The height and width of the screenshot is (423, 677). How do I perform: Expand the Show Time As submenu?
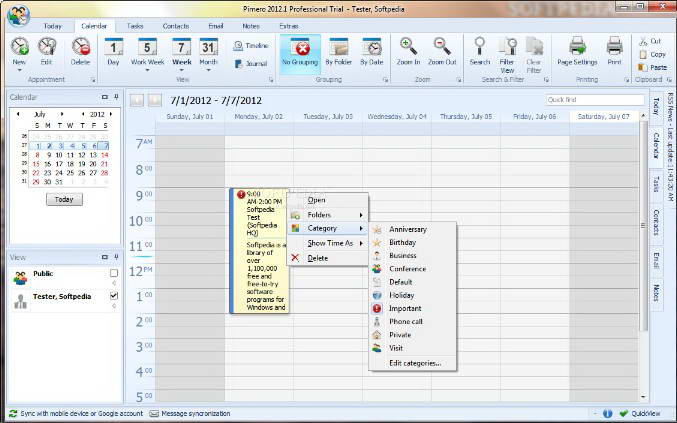point(328,243)
